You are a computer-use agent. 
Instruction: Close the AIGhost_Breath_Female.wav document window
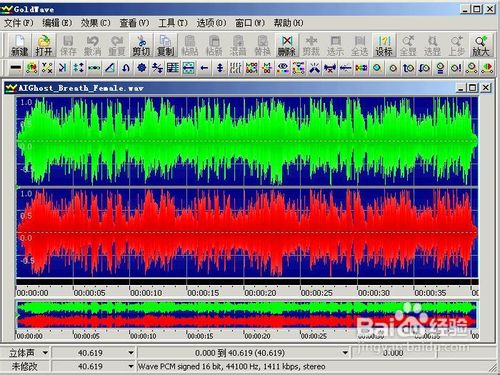(486, 88)
